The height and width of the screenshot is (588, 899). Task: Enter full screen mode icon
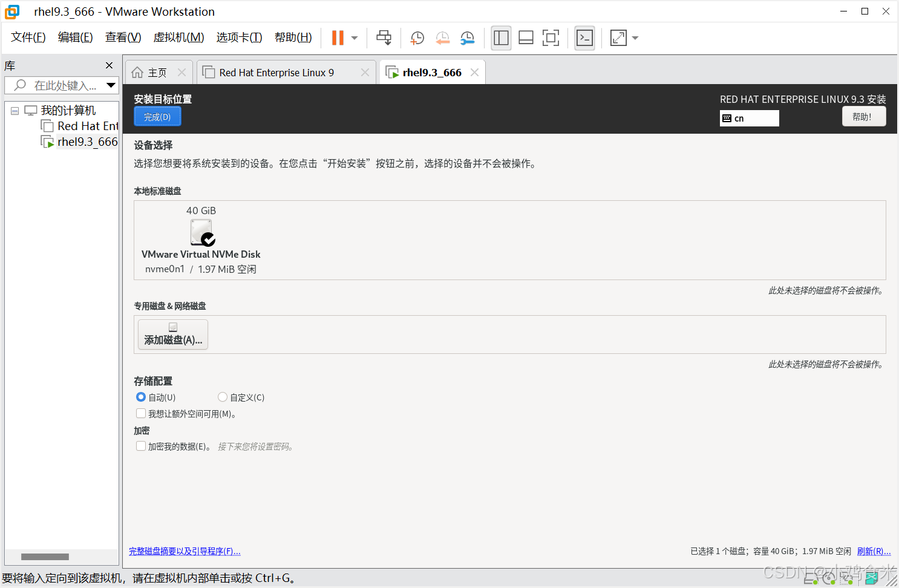[551, 38]
